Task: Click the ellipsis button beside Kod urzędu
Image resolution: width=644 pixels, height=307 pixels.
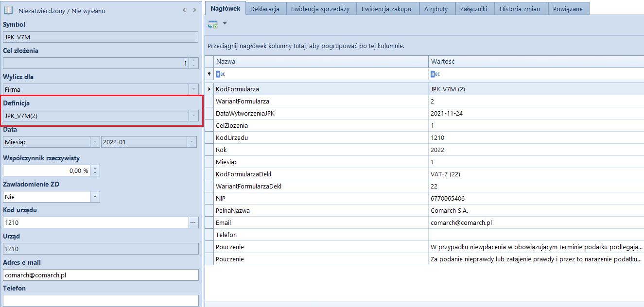Action: pos(193,222)
